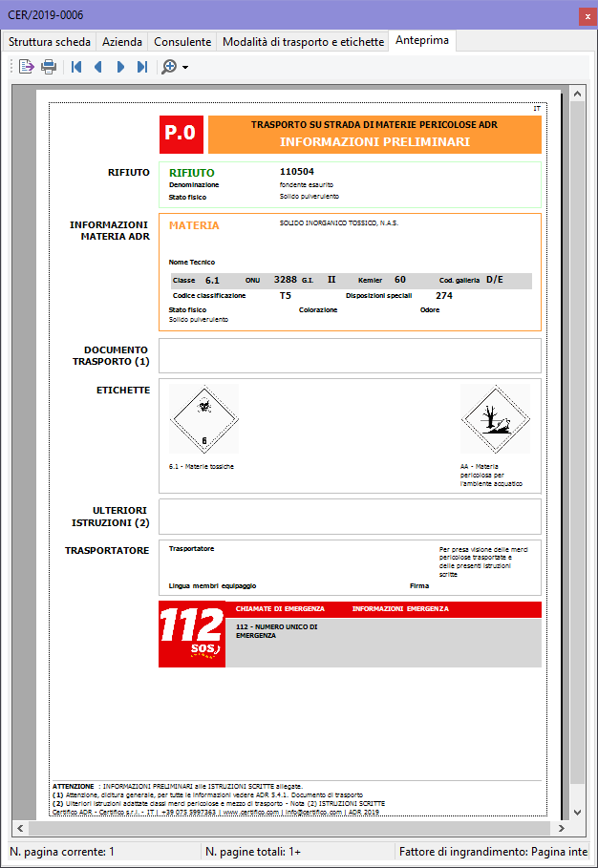Click CHIAMATE DI EMERGENZA header

(x=280, y=608)
